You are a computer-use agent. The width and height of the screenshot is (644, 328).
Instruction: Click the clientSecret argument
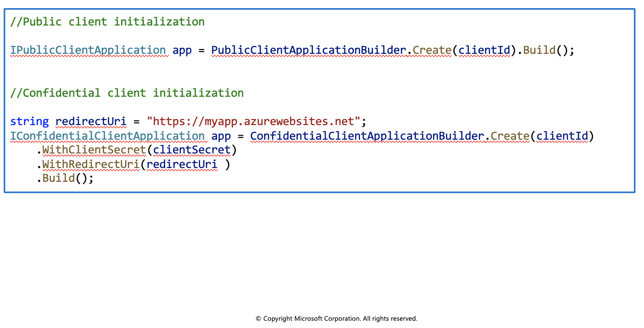coord(192,150)
